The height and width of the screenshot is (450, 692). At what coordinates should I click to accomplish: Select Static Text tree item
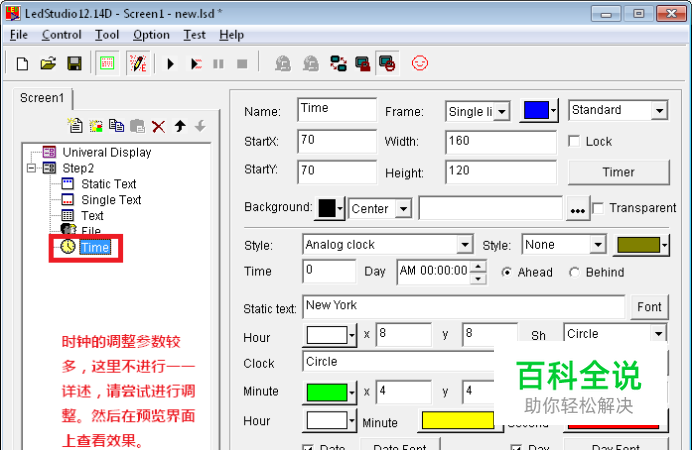pos(109,184)
